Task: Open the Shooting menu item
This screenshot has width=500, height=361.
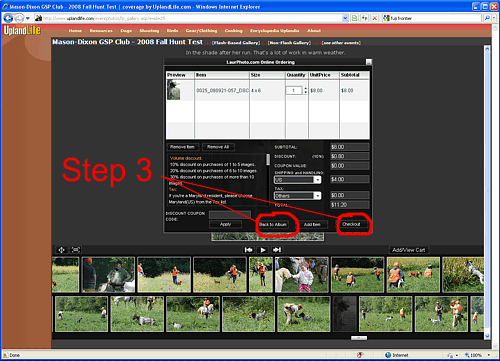Action: (x=149, y=31)
